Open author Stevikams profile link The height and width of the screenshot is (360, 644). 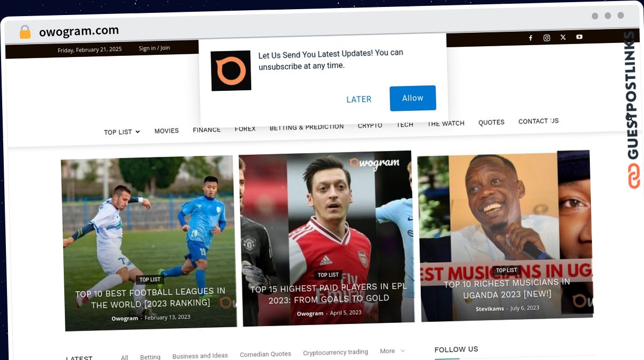(489, 309)
